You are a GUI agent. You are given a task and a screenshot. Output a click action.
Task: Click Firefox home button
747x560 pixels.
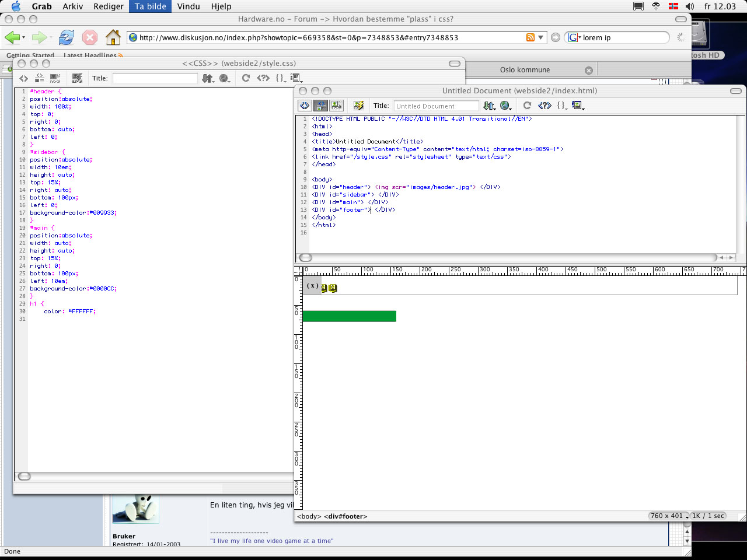113,37
